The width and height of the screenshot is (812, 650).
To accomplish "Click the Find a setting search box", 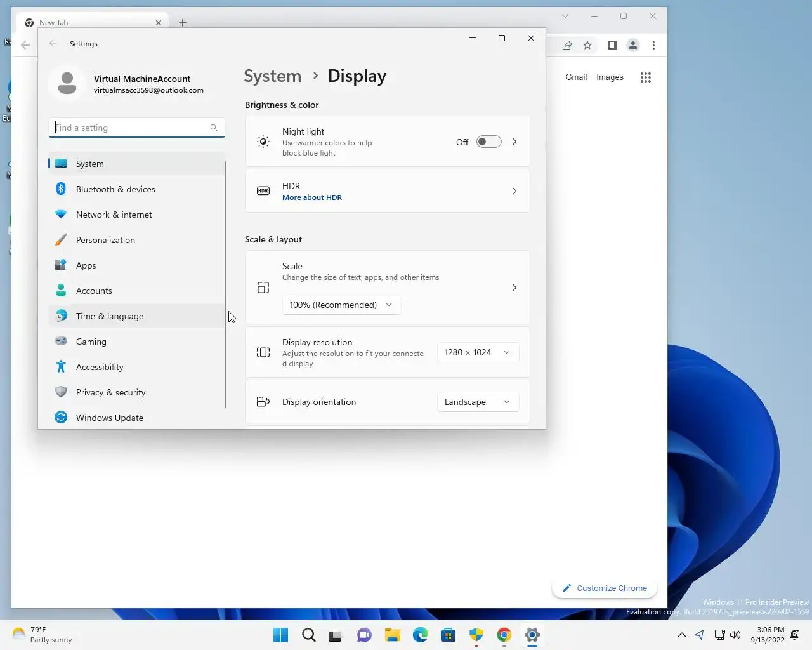I will tap(136, 128).
